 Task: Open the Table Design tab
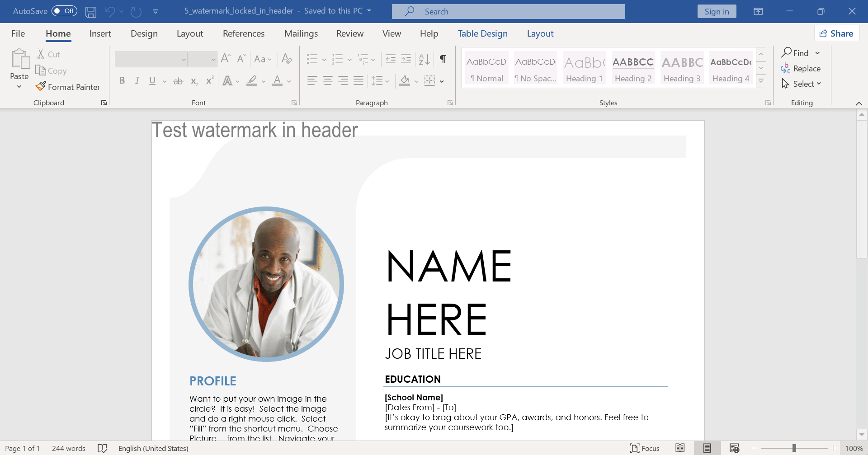pos(482,33)
